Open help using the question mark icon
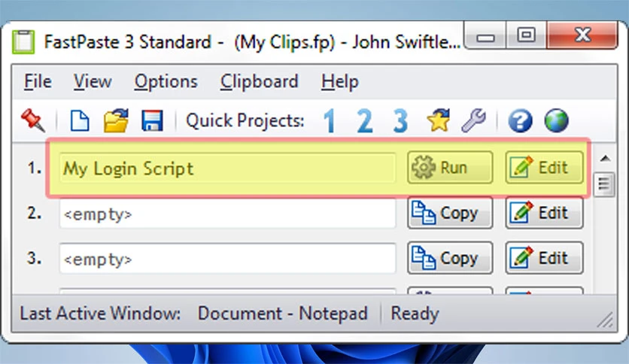The width and height of the screenshot is (629, 364). 521,120
